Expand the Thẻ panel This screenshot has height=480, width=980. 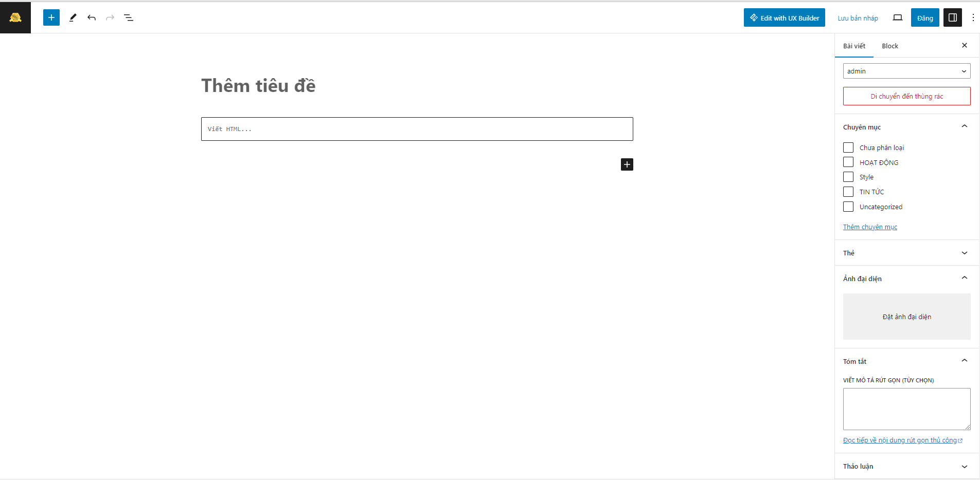coord(906,253)
